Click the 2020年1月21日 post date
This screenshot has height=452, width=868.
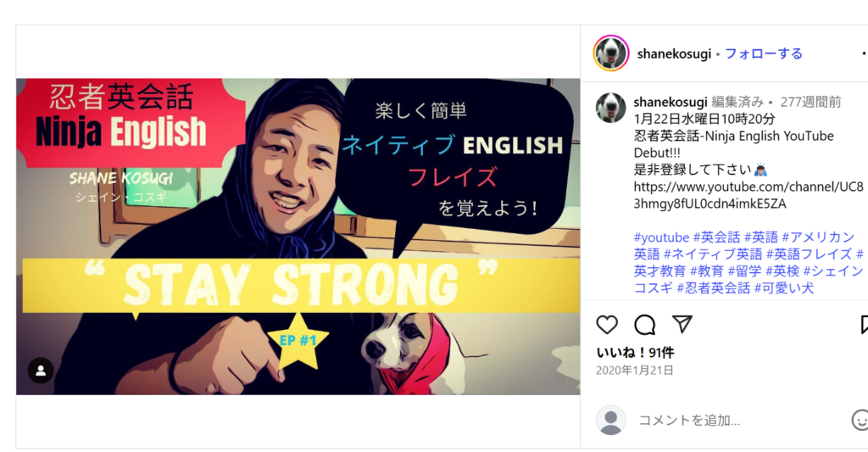[x=634, y=371]
